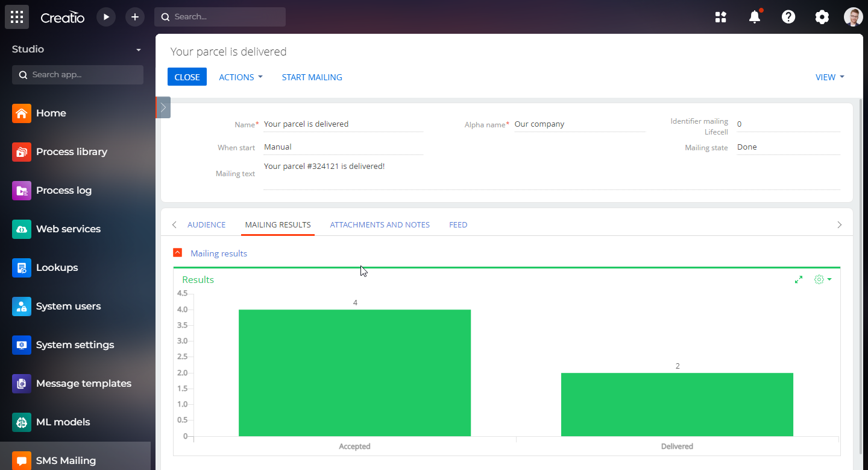This screenshot has height=470, width=868.
Task: Expand the left side panel arrow
Action: click(x=163, y=107)
